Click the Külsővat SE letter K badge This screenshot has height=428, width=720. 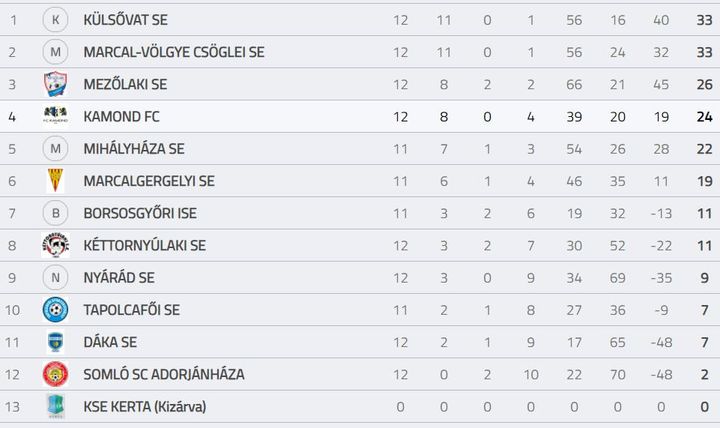point(55,20)
